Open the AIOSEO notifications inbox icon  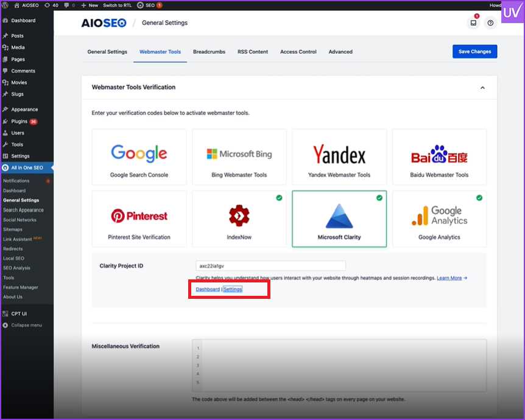coord(473,23)
